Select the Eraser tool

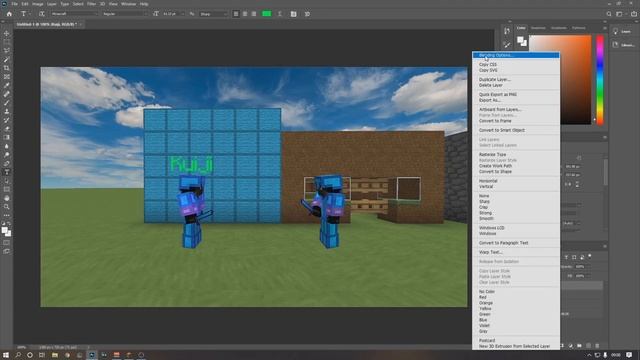coord(7,129)
